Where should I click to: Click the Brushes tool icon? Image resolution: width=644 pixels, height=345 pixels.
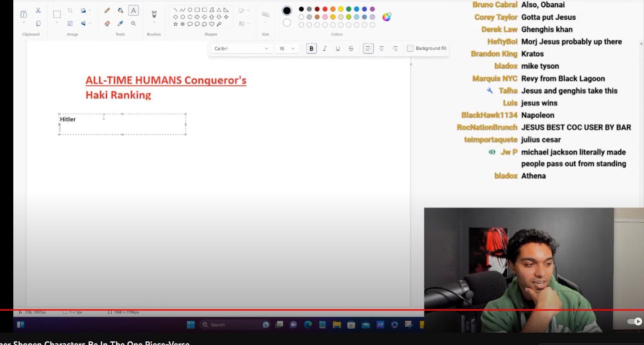(x=154, y=15)
